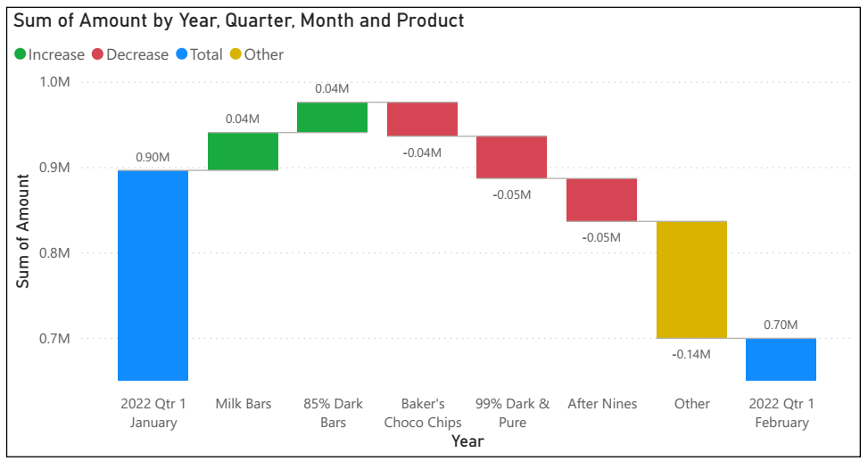
Task: Click the blue January 2022 total bar
Action: (x=153, y=275)
